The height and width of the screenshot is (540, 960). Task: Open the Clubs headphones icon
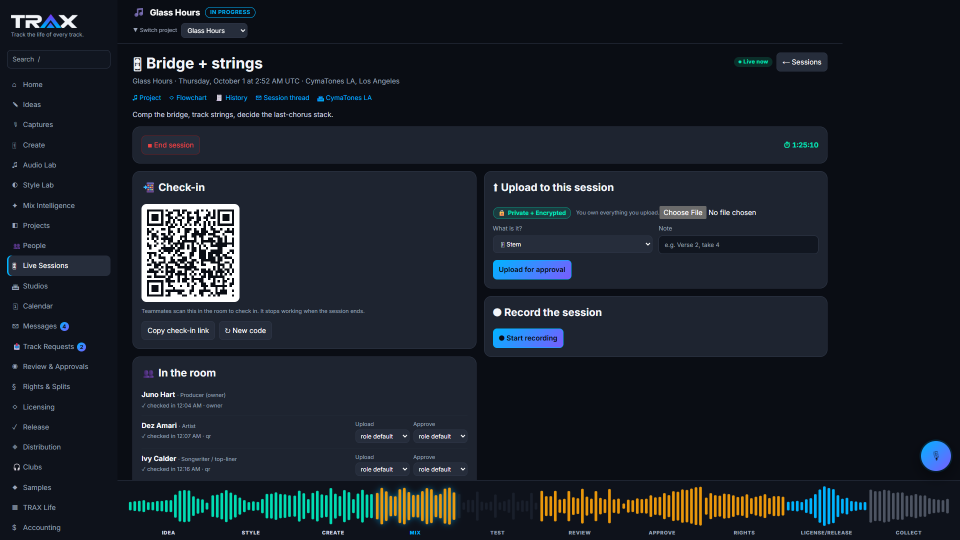pos(17,467)
